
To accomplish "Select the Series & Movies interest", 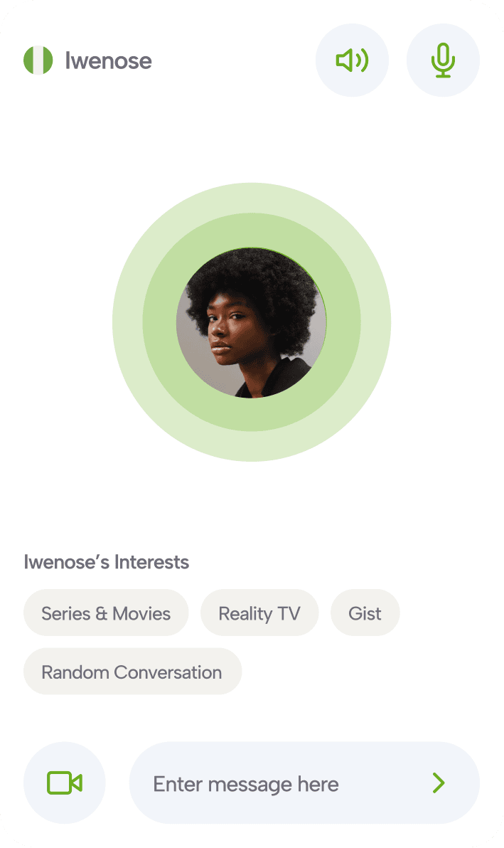I will click(106, 613).
